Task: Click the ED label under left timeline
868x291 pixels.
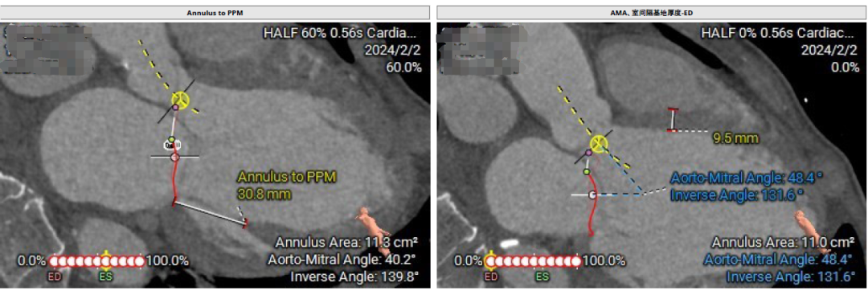Action: tap(55, 277)
